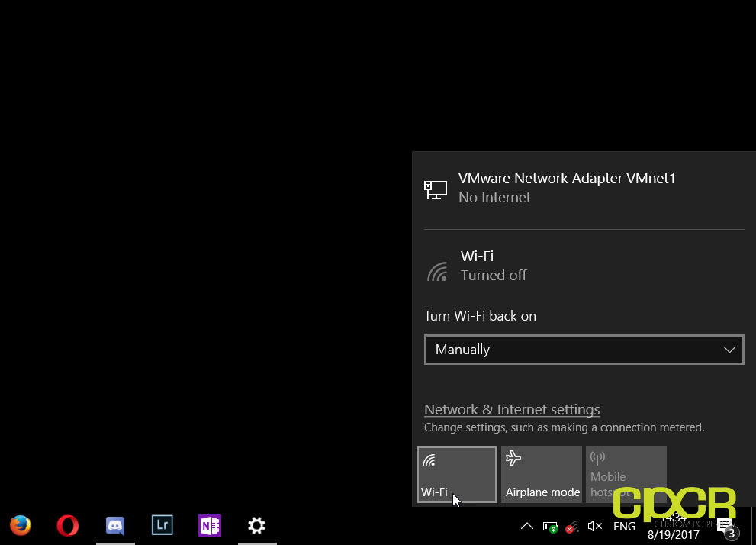Launch Firefox from the taskbar
Image resolution: width=756 pixels, height=545 pixels.
[20, 525]
